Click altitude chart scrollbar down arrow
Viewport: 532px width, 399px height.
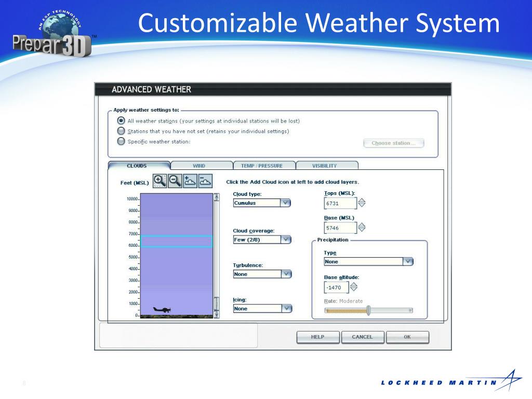point(217,314)
